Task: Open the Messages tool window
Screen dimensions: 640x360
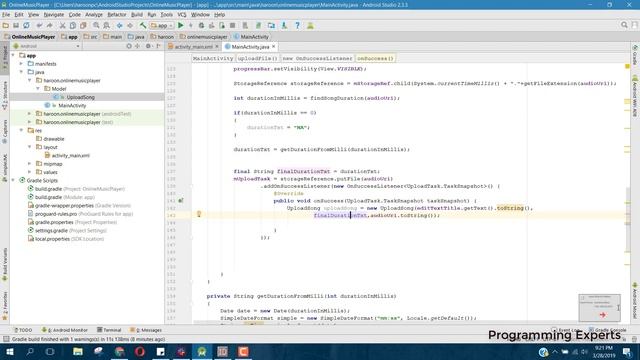Action: pos(146,330)
